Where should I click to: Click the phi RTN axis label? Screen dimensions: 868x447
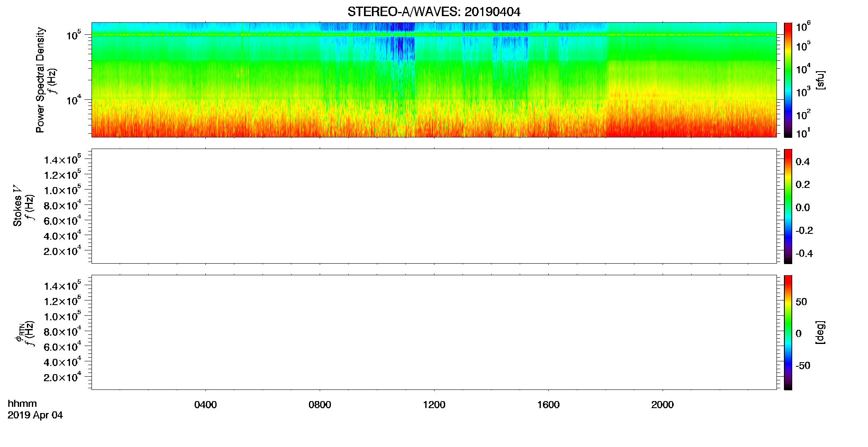pyautogui.click(x=19, y=333)
